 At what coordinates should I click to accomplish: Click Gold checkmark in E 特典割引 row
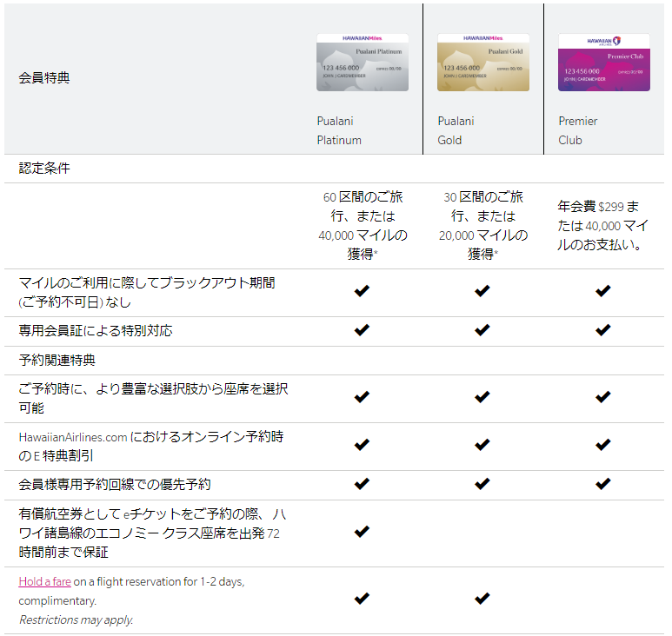tap(482, 445)
